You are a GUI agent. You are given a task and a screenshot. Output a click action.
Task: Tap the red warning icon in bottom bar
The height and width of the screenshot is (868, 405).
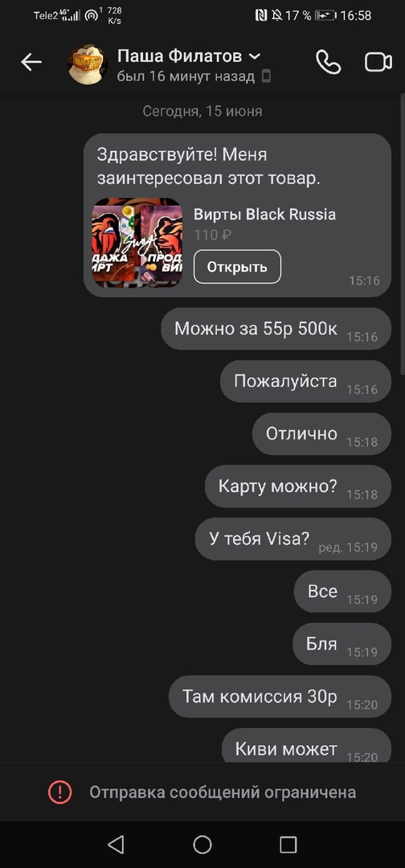(x=60, y=792)
